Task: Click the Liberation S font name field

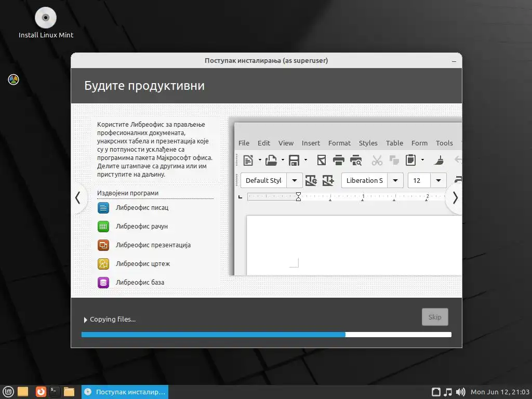Action: coord(364,180)
